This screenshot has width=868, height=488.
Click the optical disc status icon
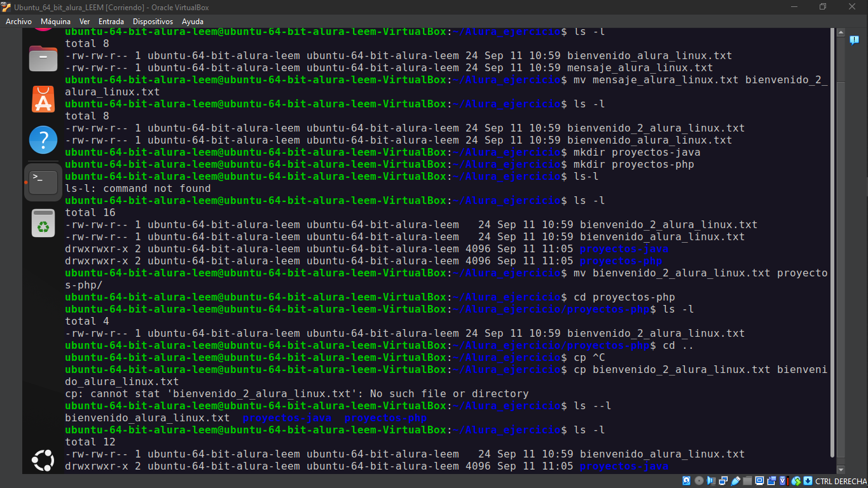coord(699,481)
